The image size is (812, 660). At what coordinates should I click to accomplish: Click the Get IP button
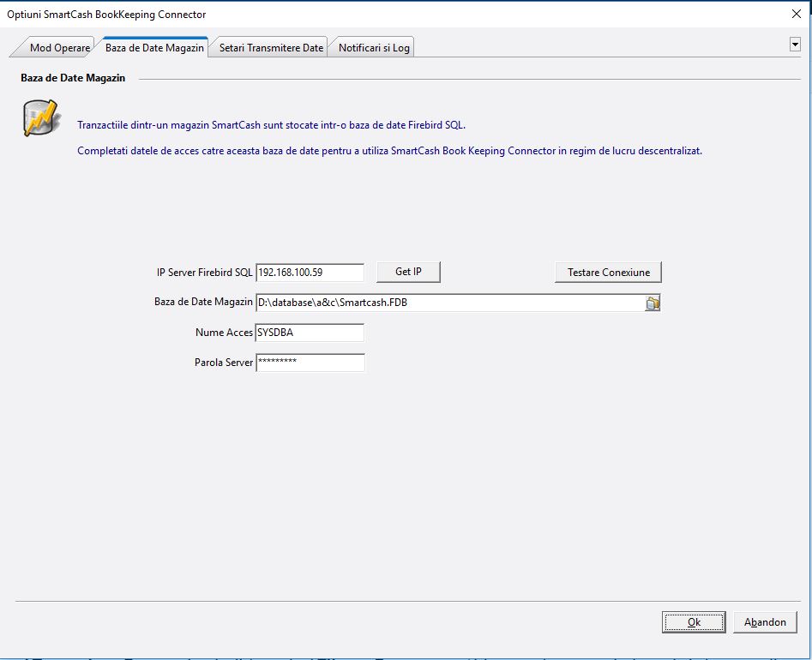point(408,272)
